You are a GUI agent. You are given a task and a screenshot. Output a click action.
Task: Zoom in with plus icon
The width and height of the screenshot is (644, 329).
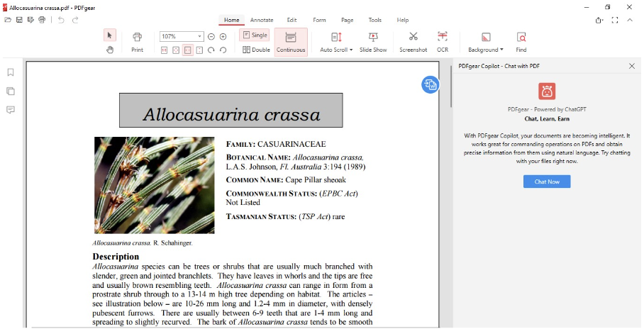[223, 36]
